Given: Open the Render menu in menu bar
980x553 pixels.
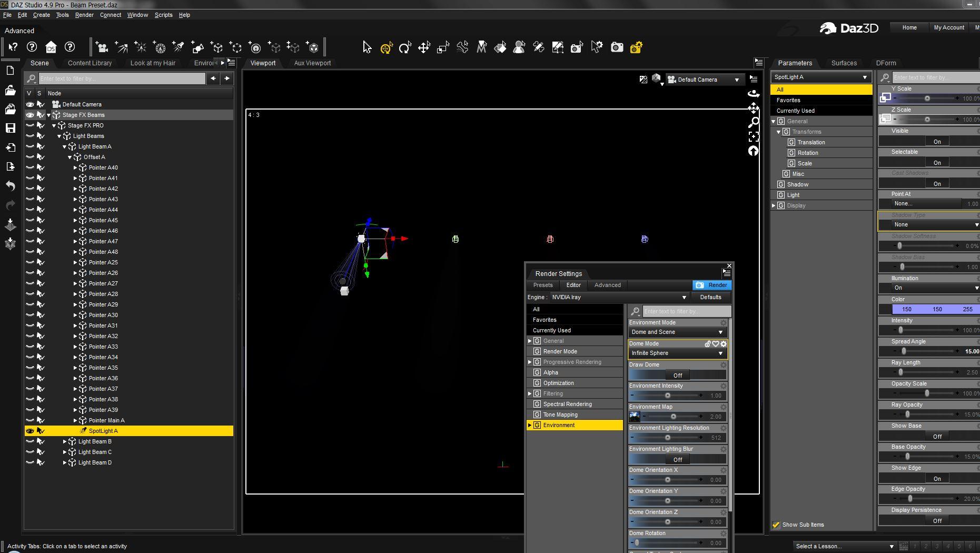Looking at the screenshot, I should click(x=84, y=15).
